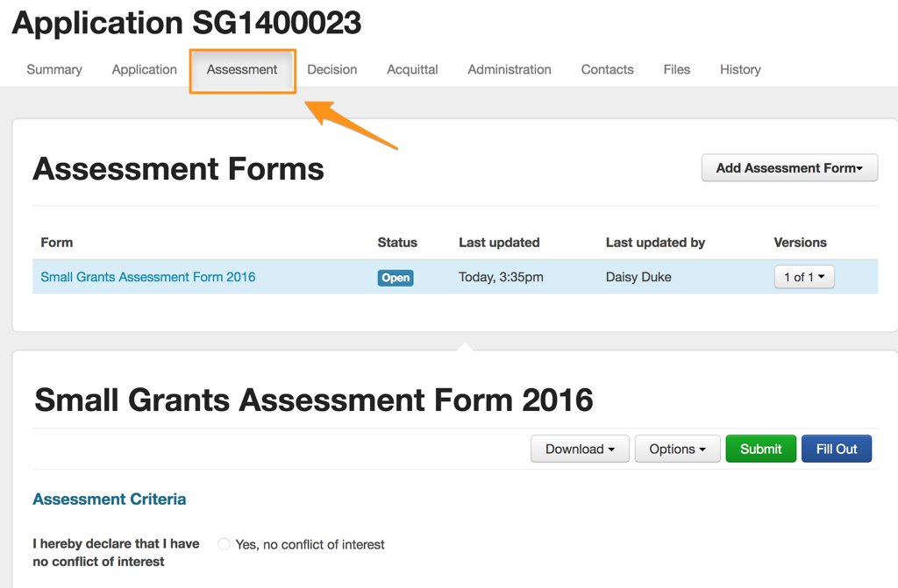Expand the Download dropdown menu

(x=580, y=449)
